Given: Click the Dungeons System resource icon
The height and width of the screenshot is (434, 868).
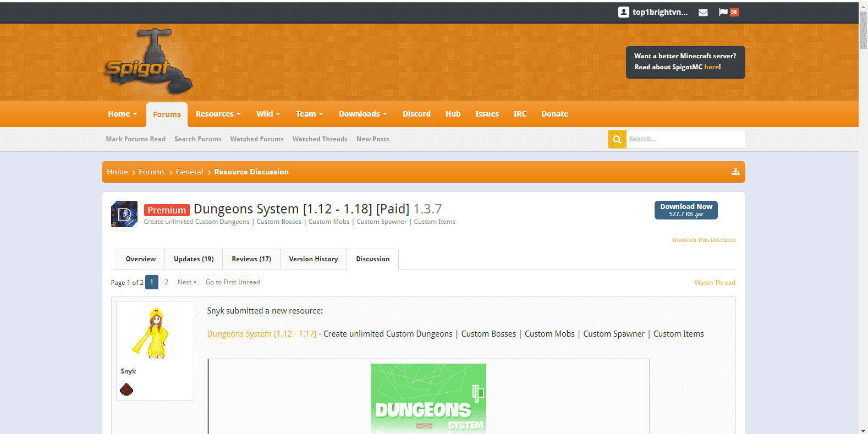Looking at the screenshot, I should tap(124, 214).
